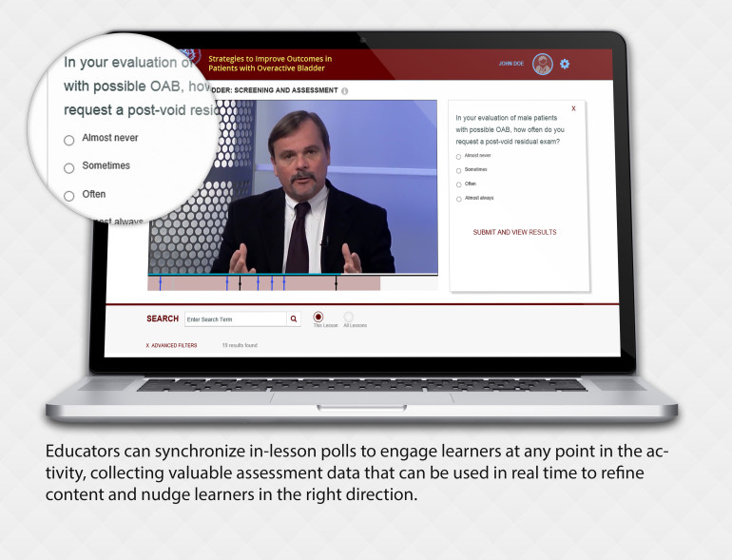This screenshot has height=560, width=732.
Task: Click the info icon beside Screening and Assessment
Action: click(344, 91)
